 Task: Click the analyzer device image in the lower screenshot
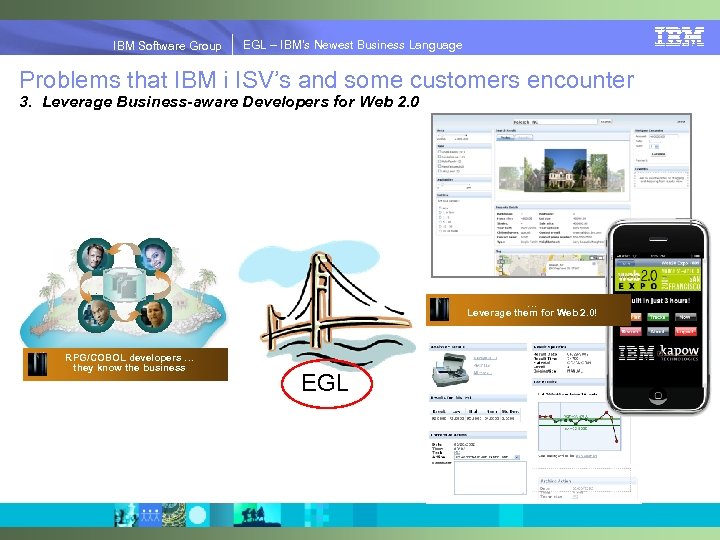[450, 370]
